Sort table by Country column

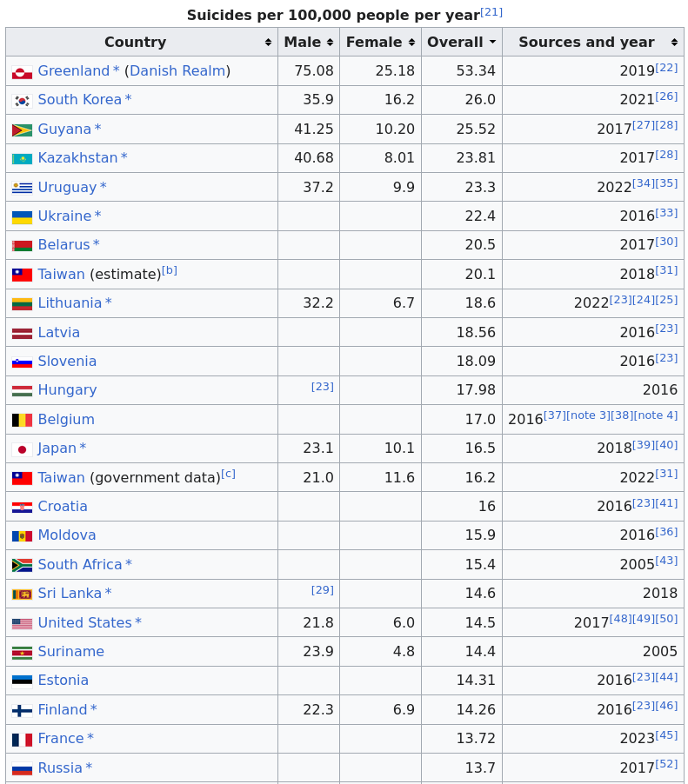142,42
